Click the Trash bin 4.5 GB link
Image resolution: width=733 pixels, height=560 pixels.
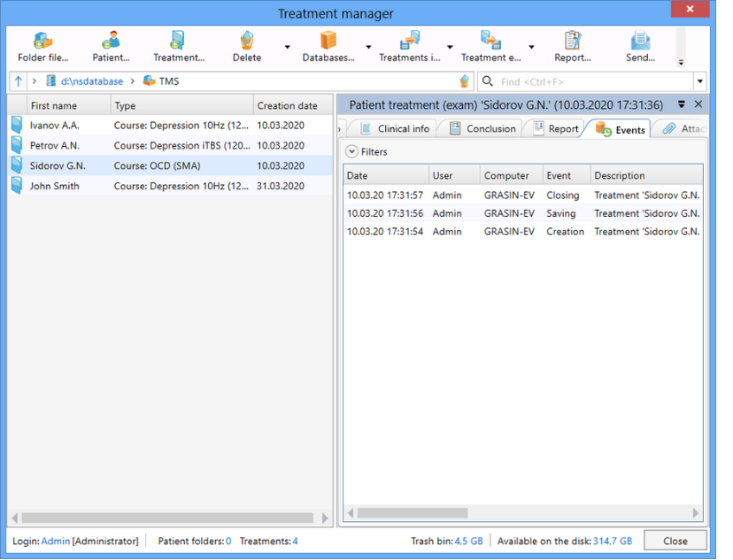(470, 541)
